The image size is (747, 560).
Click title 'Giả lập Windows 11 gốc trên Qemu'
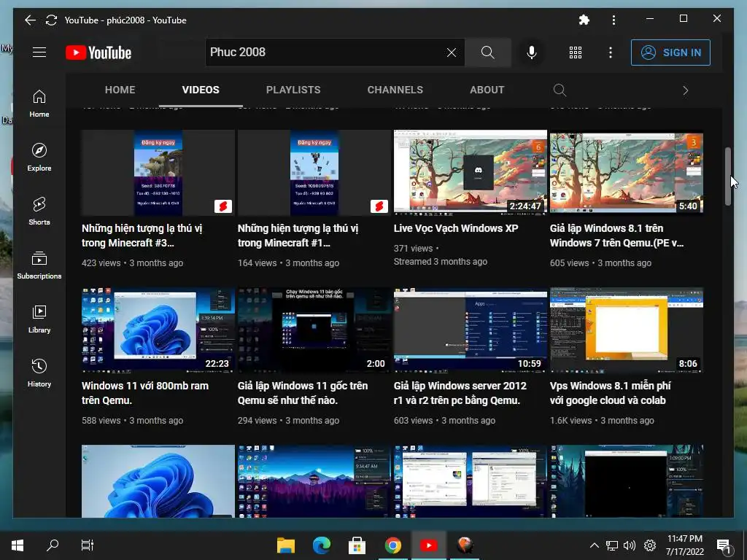point(303,393)
